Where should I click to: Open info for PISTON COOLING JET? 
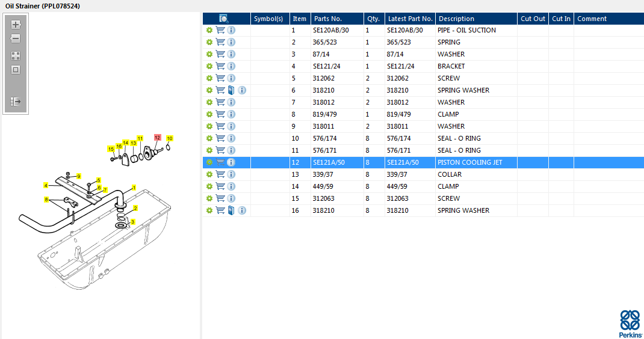(x=231, y=162)
